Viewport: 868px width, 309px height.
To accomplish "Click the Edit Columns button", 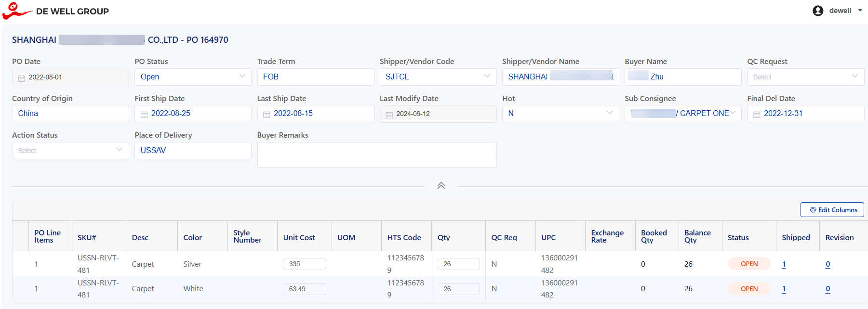I will point(832,210).
